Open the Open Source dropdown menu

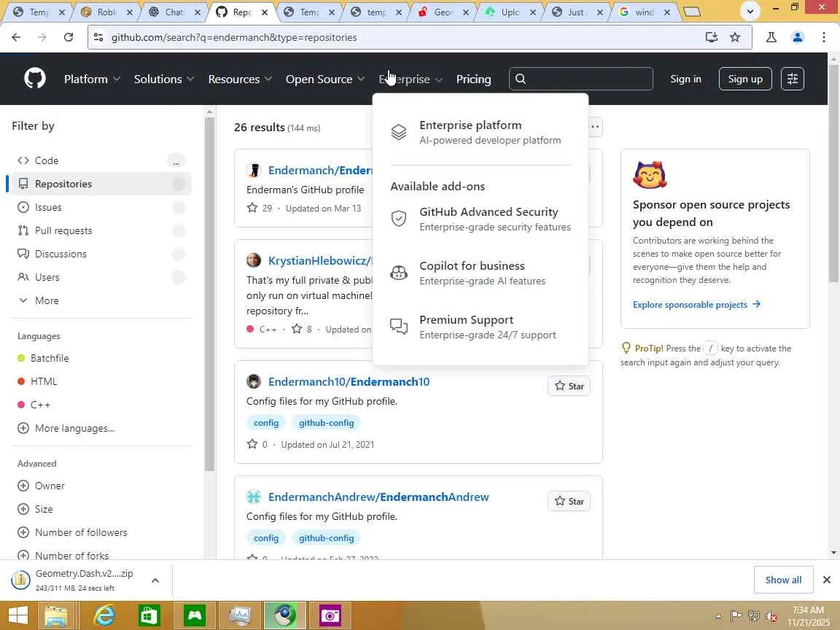(324, 79)
